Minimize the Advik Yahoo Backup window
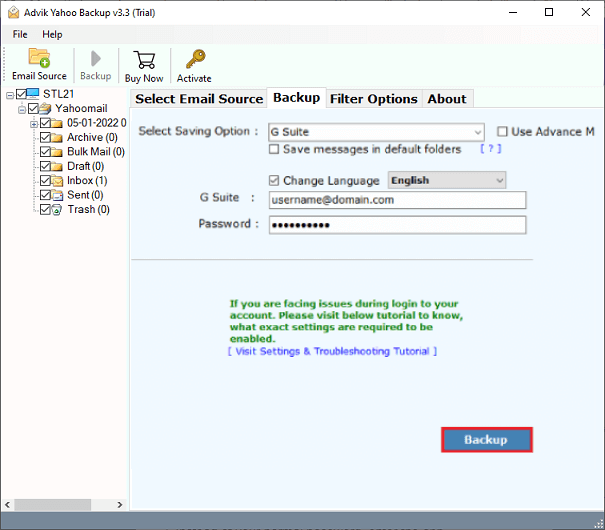This screenshot has height=530, width=605. click(513, 12)
